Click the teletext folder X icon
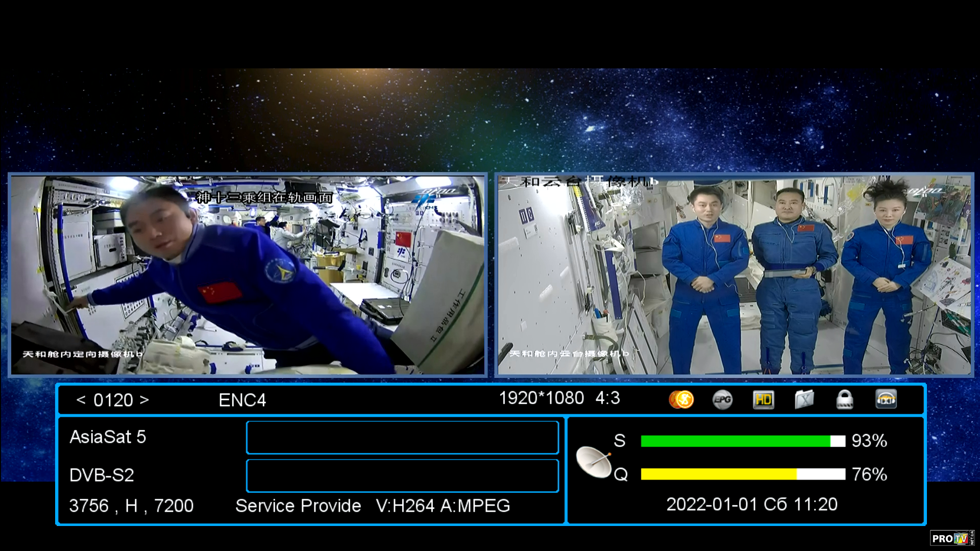This screenshot has height=551, width=980. pyautogui.click(x=804, y=399)
